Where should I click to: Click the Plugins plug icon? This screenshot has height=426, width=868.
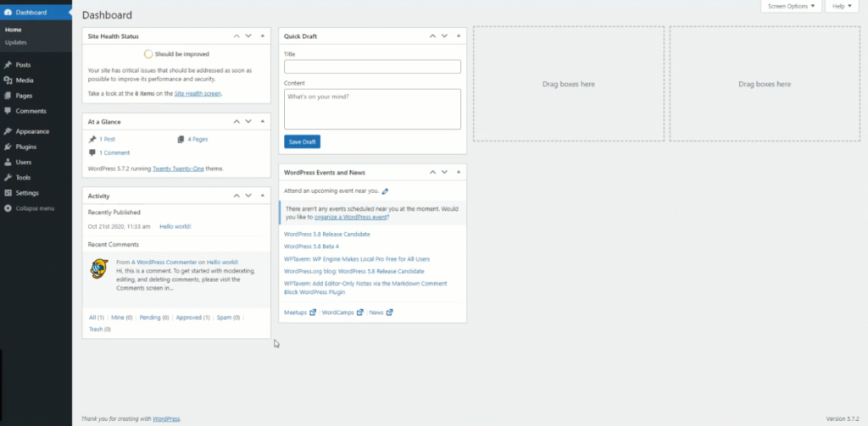8,147
